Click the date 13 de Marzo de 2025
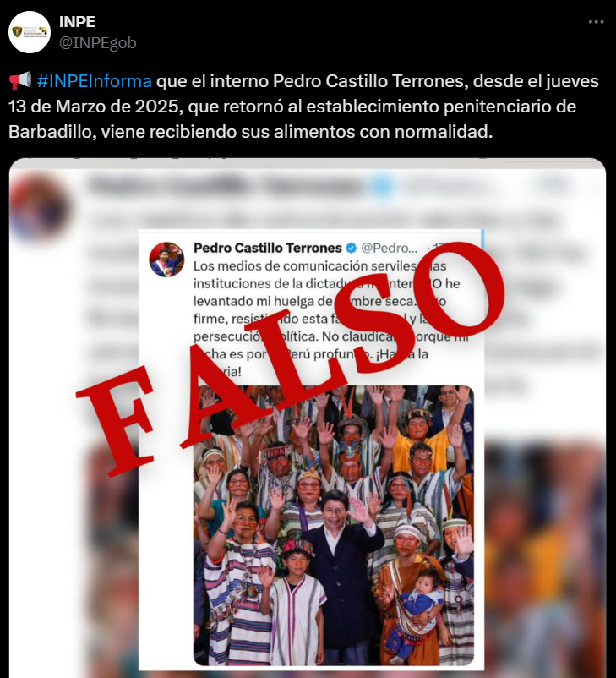The width and height of the screenshot is (616, 678). coord(94,107)
